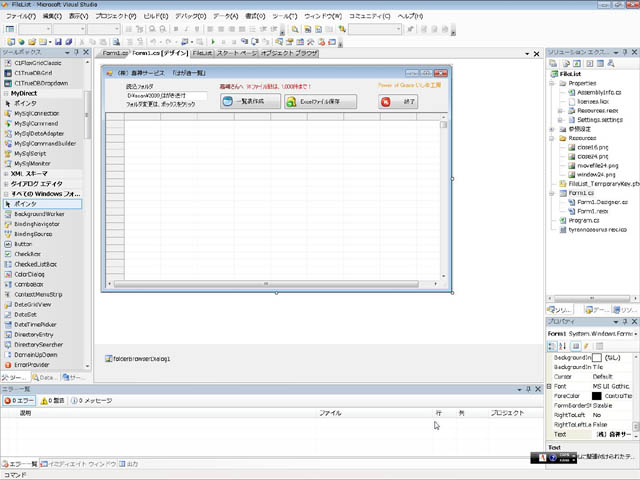Open the Help menu
640x480 pixels.
(410, 16)
